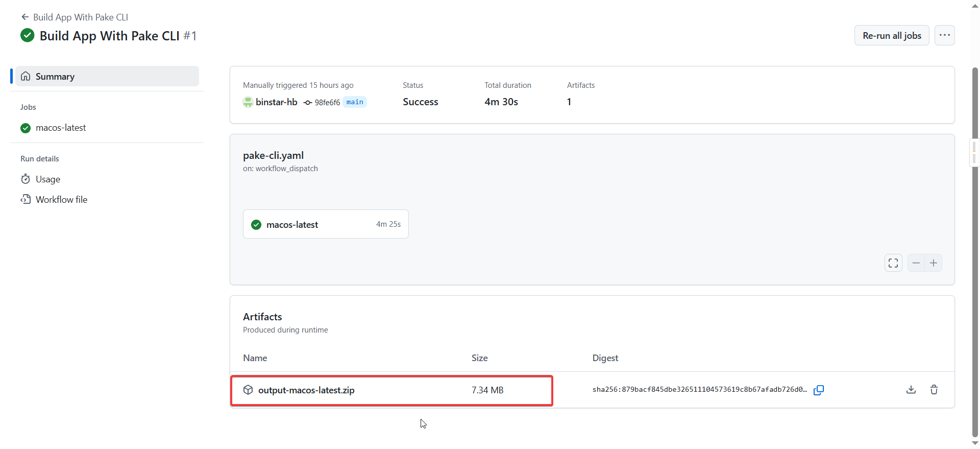
Task: Delete the output-macos-latest.zip artifact
Action: [934, 390]
